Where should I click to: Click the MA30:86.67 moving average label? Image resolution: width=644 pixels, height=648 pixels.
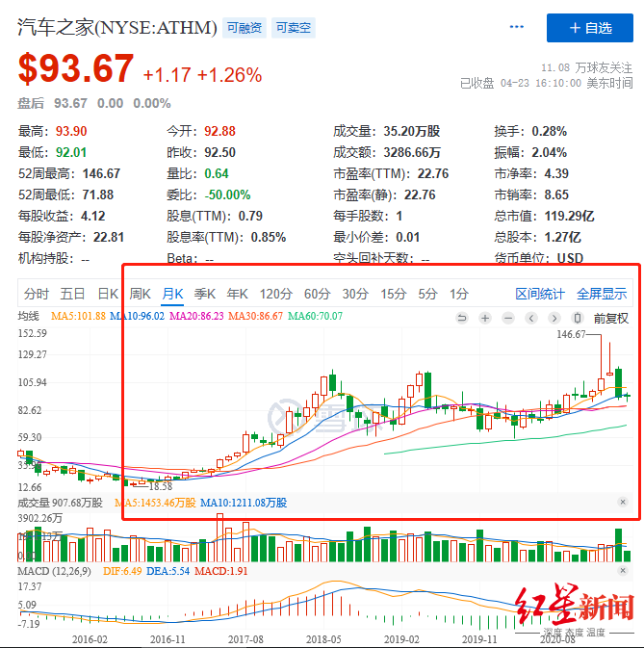[256, 316]
